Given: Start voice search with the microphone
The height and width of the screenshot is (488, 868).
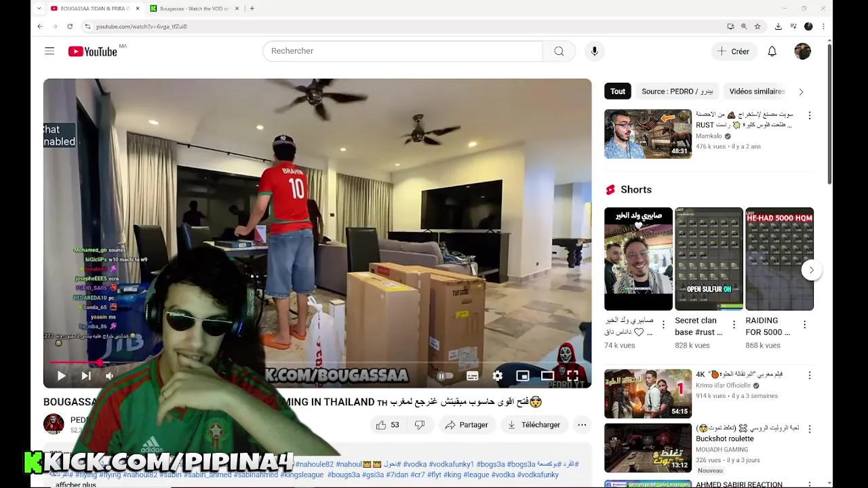Looking at the screenshot, I should click(x=594, y=51).
